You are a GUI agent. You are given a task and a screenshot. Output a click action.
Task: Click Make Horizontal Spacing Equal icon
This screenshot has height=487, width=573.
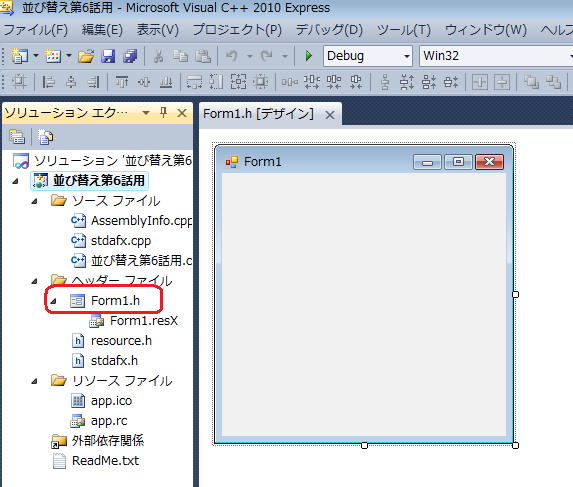[x=290, y=82]
